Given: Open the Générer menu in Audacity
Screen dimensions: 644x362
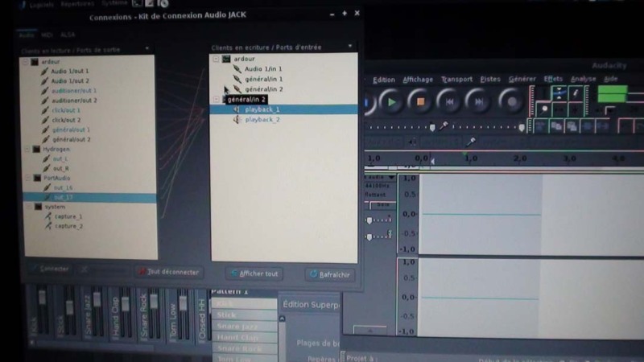Looking at the screenshot, I should 522,79.
